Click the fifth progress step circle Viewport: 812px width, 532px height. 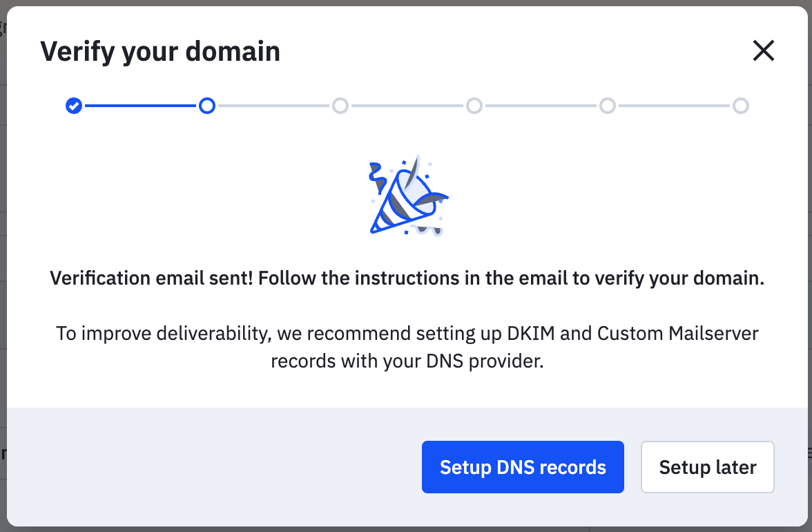(x=608, y=106)
